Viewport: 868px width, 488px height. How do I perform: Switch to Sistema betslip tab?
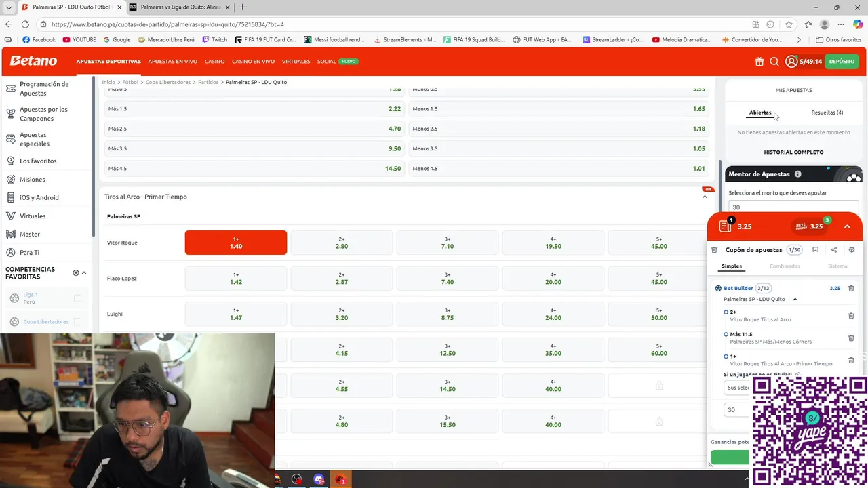click(837, 266)
